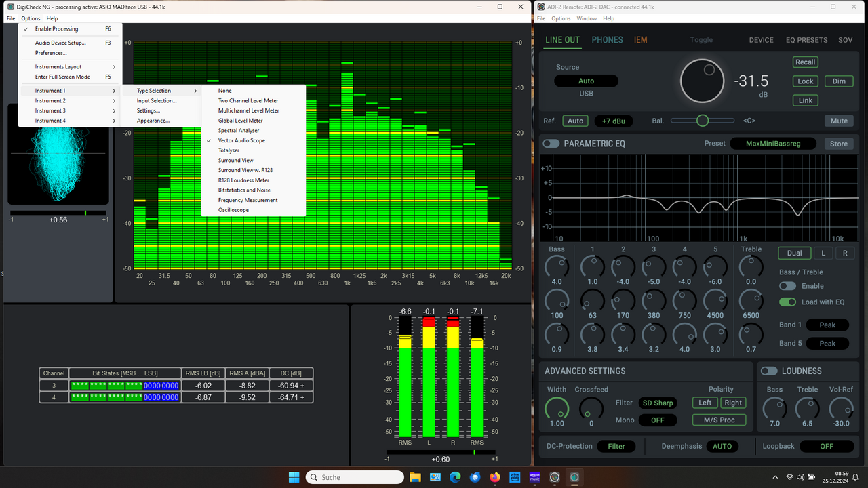Viewport: 868px width, 488px height.
Task: Open Prime Video from the taskbar
Action: coord(515,477)
